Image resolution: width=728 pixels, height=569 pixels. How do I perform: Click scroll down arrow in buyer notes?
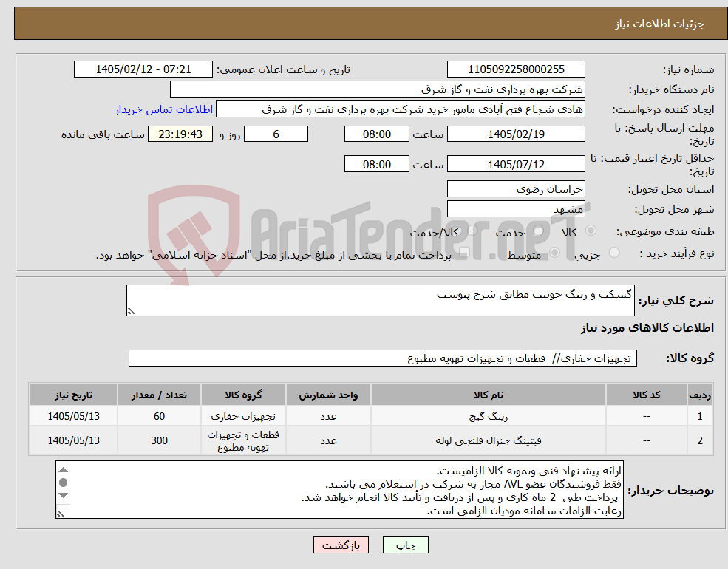click(x=64, y=495)
